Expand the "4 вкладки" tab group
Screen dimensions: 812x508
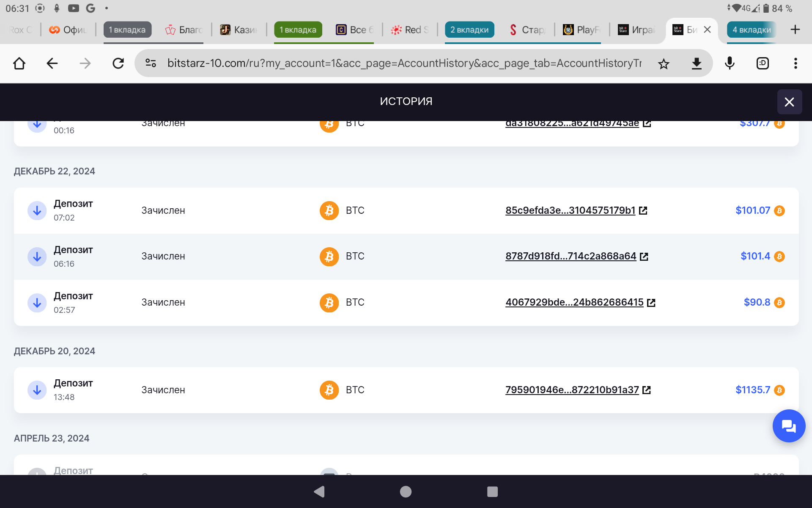751,30
